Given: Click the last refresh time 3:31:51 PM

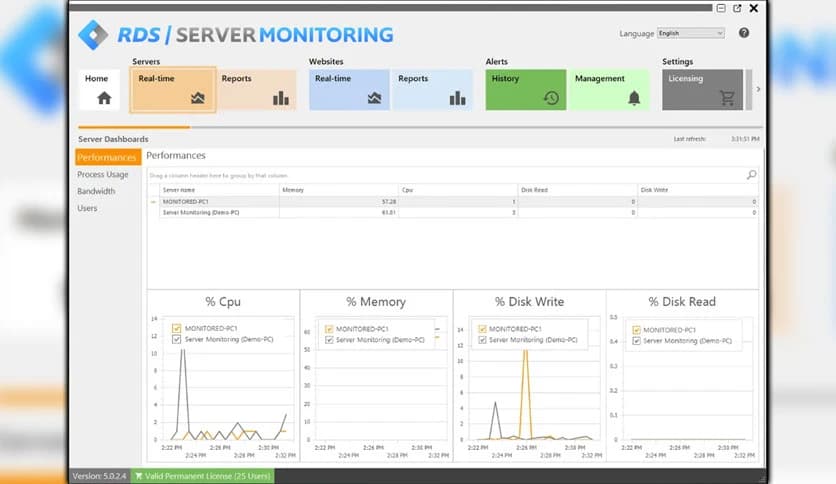Looking at the screenshot, I should pyautogui.click(x=745, y=139).
